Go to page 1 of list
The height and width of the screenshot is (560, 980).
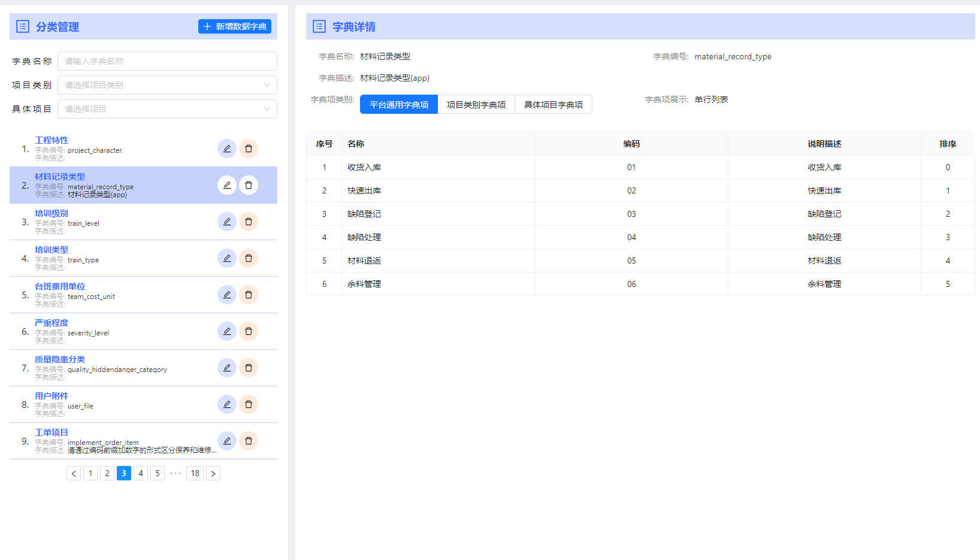point(90,473)
